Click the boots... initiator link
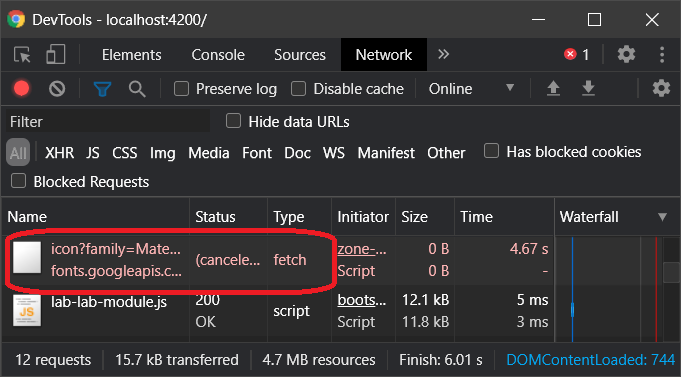681x377 pixels. pos(361,300)
